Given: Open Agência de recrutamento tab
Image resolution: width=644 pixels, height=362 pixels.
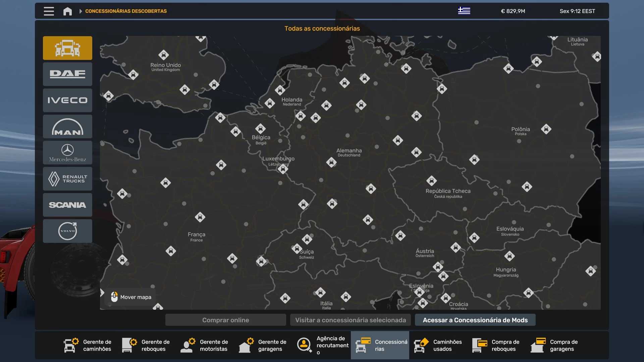Looking at the screenshot, I should click(x=322, y=345).
